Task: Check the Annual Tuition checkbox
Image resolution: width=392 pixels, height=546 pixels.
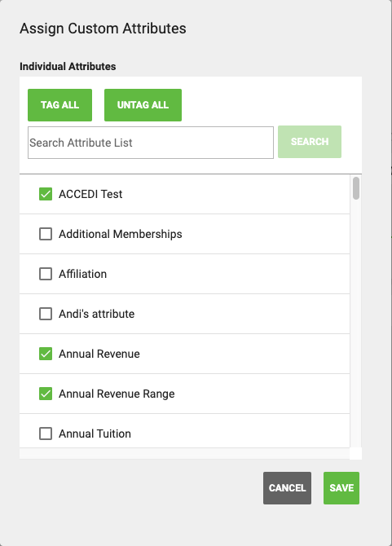Action: [46, 434]
